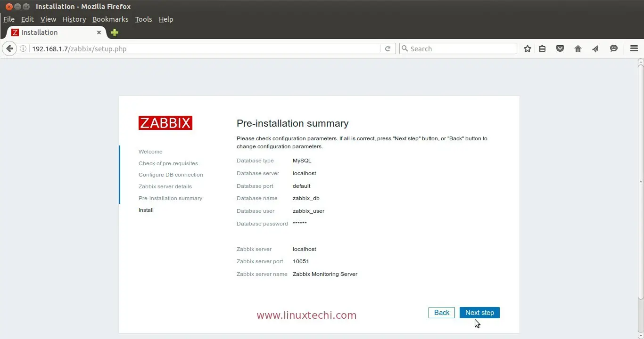Click the Pocket save icon
Image resolution: width=644 pixels, height=339 pixels.
pyautogui.click(x=560, y=48)
